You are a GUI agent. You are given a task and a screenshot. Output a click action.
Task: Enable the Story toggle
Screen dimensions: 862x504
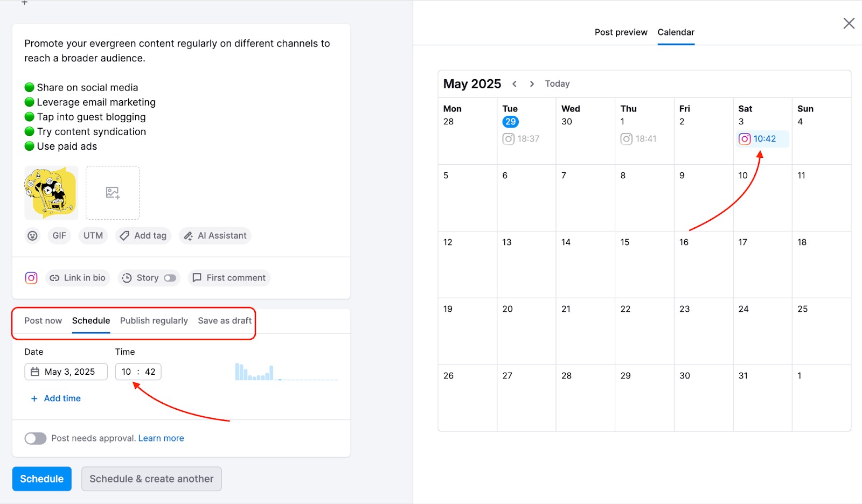(x=171, y=278)
